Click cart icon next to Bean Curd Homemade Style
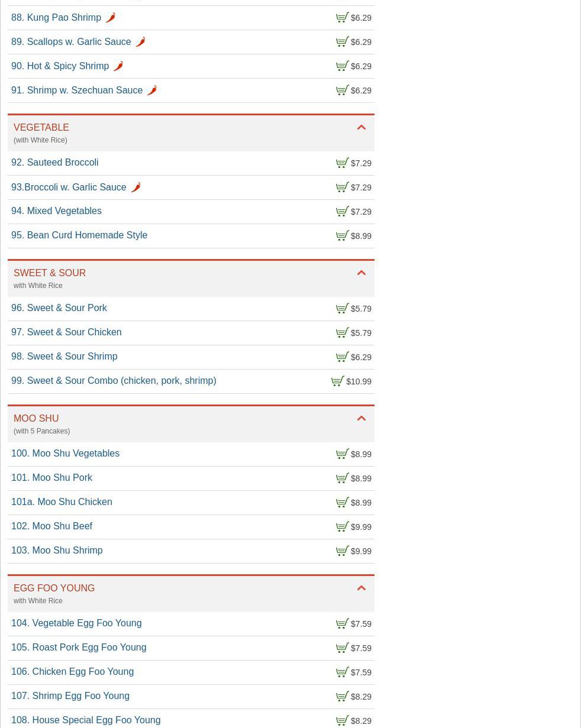Image resolution: width=581 pixels, height=728 pixels. click(x=343, y=236)
